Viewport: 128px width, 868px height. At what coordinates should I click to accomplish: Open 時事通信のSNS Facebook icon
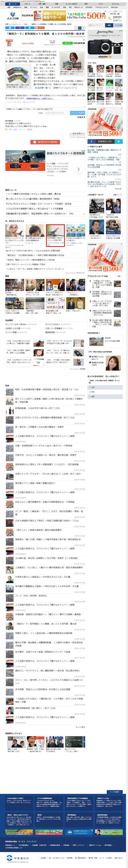pyautogui.click(x=91, y=142)
